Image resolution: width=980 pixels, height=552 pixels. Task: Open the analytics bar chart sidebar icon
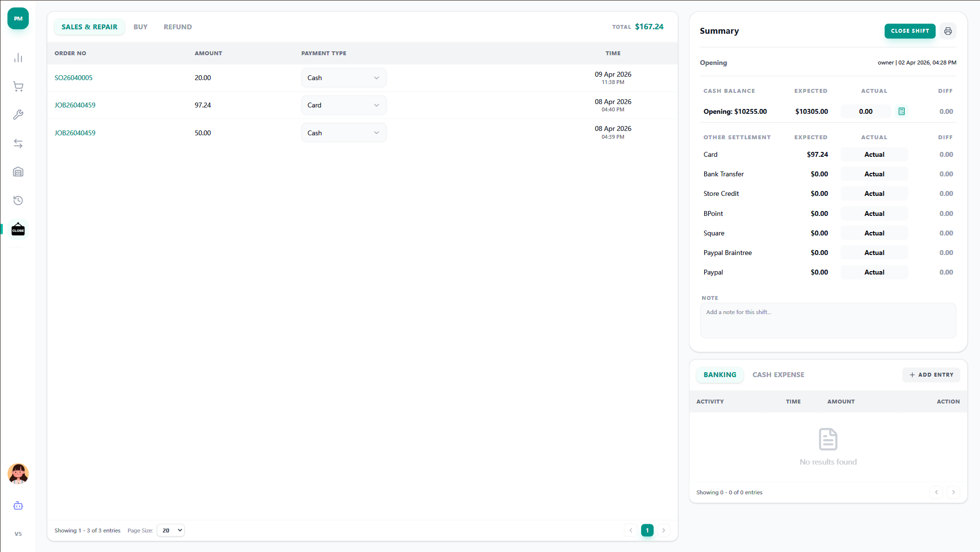(18, 58)
